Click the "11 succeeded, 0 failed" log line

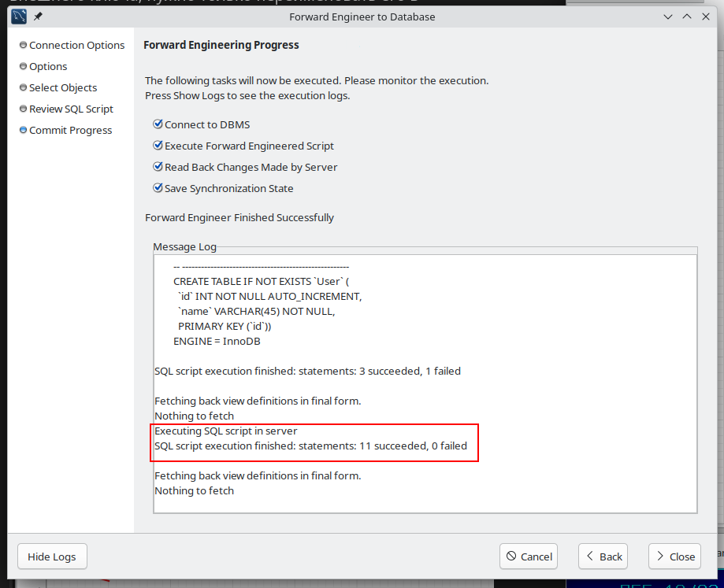coord(310,446)
